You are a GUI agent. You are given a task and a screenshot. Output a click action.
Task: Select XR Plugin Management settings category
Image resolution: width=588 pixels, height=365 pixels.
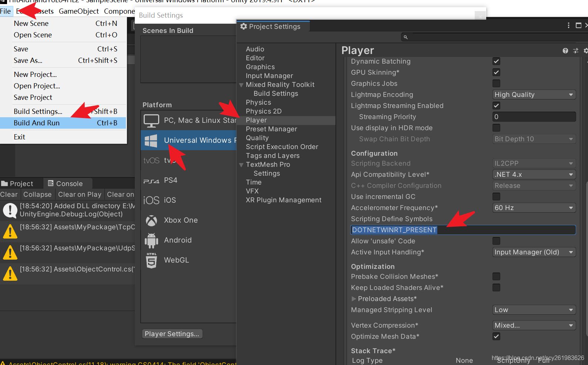click(286, 200)
